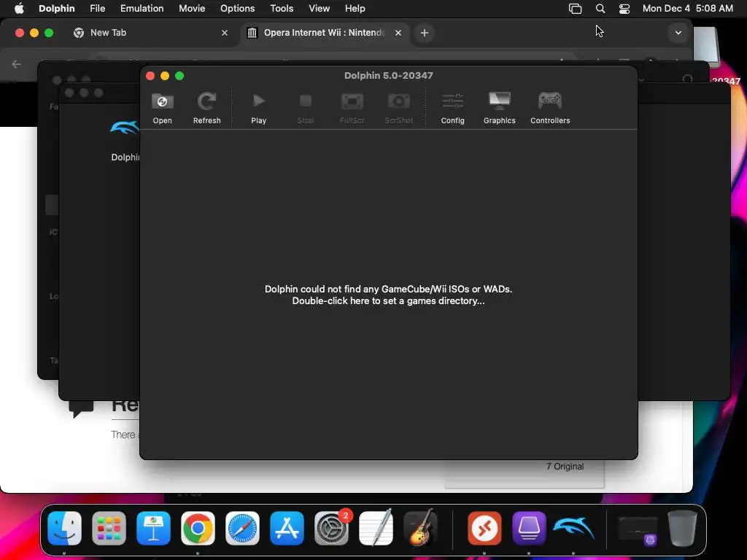747x560 pixels.
Task: Refresh the Dolphin game list
Action: pos(206,108)
